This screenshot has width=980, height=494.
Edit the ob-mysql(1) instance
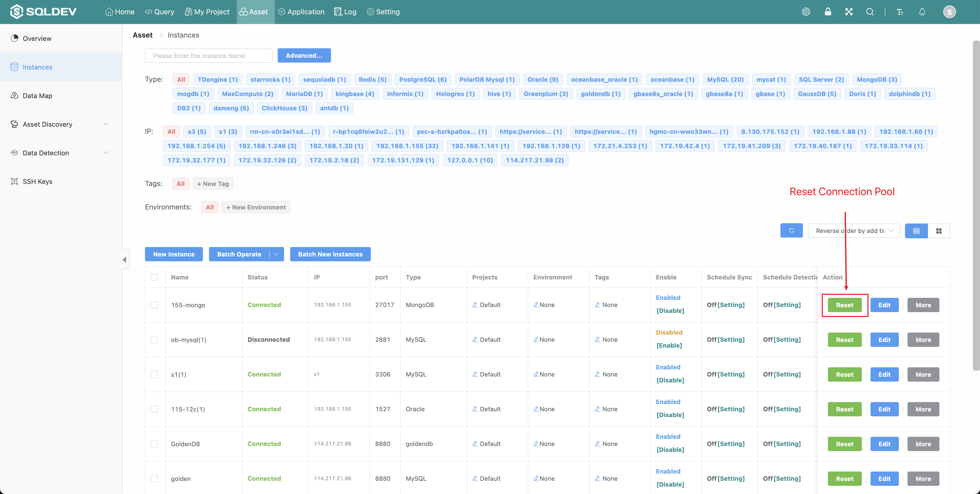[884, 340]
